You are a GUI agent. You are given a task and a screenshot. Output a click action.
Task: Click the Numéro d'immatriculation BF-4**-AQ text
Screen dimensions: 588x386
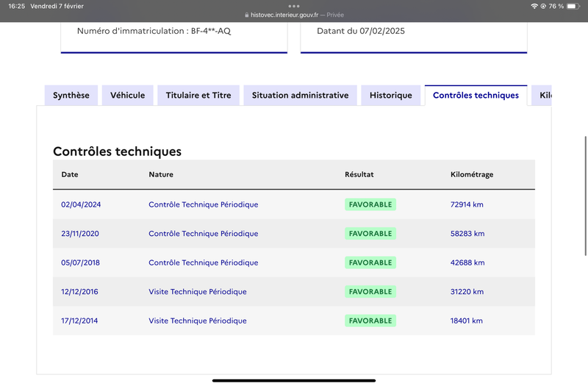click(154, 31)
